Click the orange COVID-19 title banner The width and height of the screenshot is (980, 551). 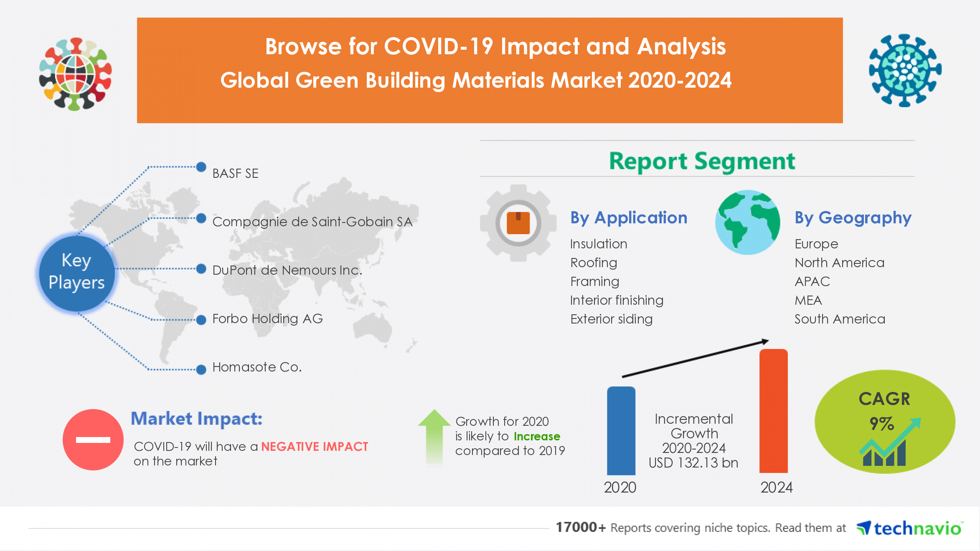click(490, 70)
